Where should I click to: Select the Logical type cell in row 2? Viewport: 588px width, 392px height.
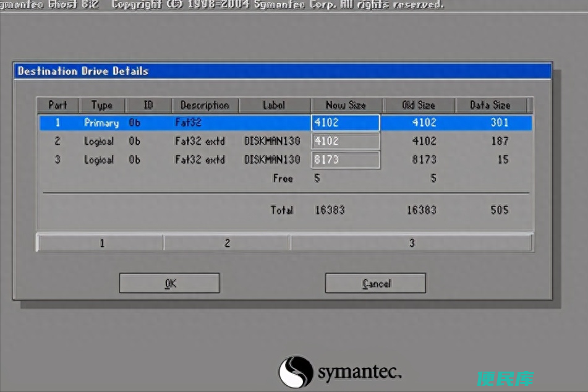pos(99,142)
